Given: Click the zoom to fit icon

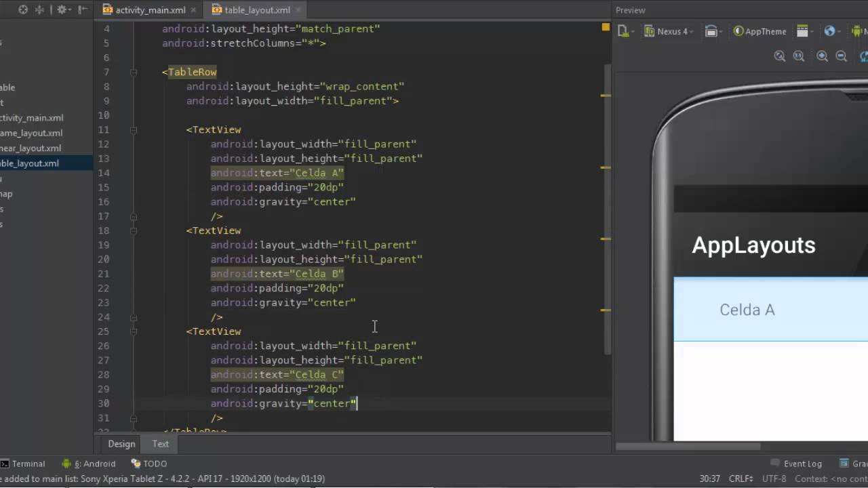Looking at the screenshot, I should (x=780, y=57).
